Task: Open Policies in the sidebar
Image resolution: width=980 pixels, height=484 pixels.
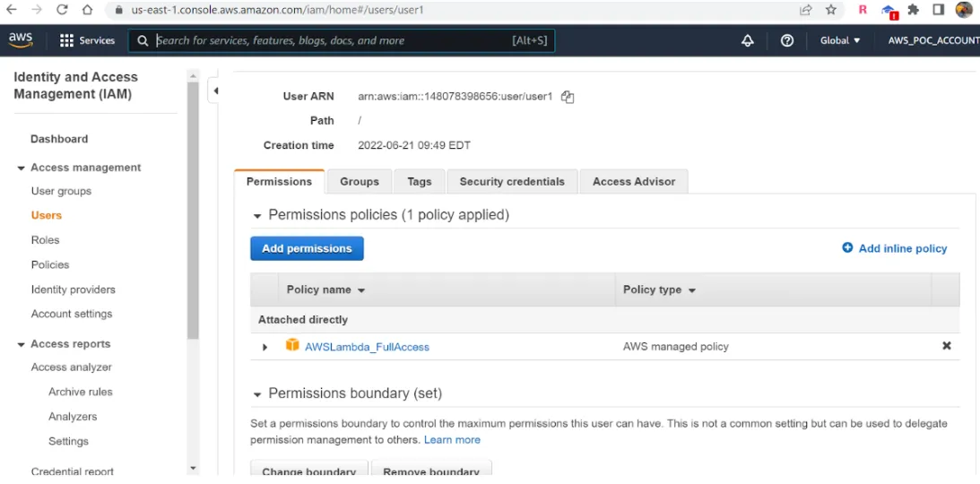Action: coord(50,264)
